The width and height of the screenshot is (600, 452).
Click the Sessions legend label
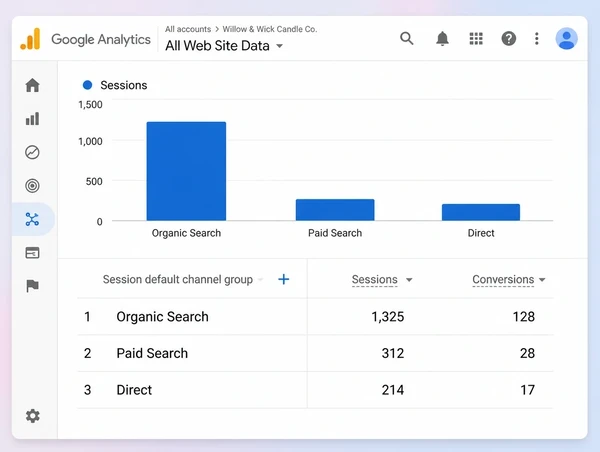[x=124, y=85]
